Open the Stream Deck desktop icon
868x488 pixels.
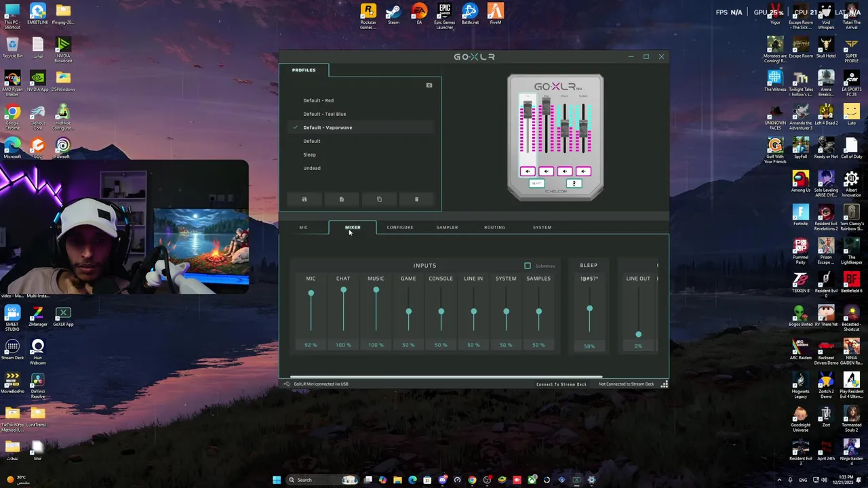12,350
